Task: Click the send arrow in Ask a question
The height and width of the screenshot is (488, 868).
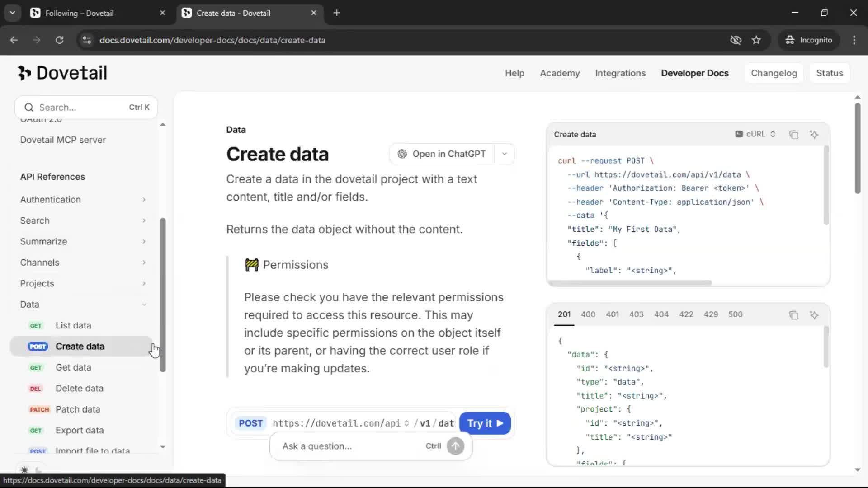Action: point(455,446)
